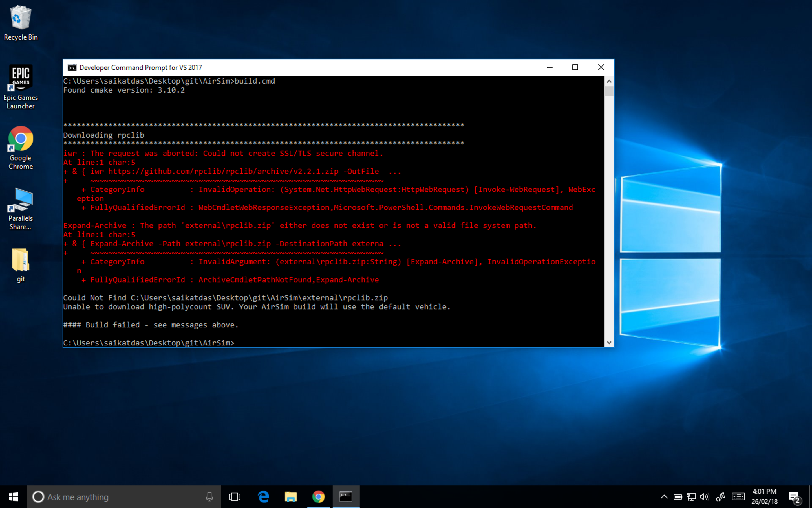The image size is (812, 508).
Task: Close the Developer Command Prompt window
Action: click(601, 67)
